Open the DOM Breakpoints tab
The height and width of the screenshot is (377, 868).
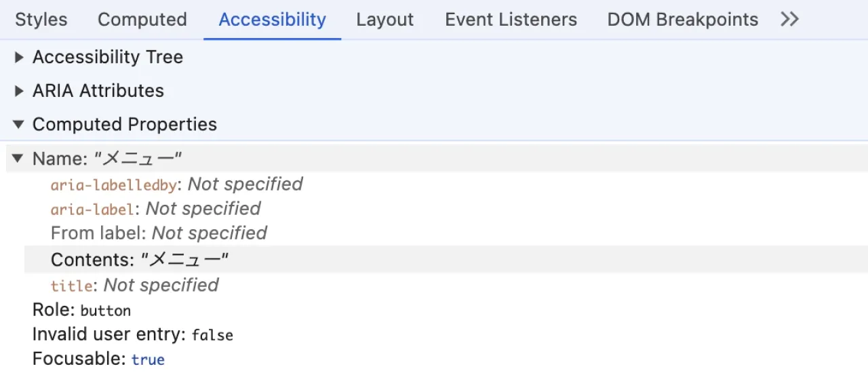click(682, 20)
